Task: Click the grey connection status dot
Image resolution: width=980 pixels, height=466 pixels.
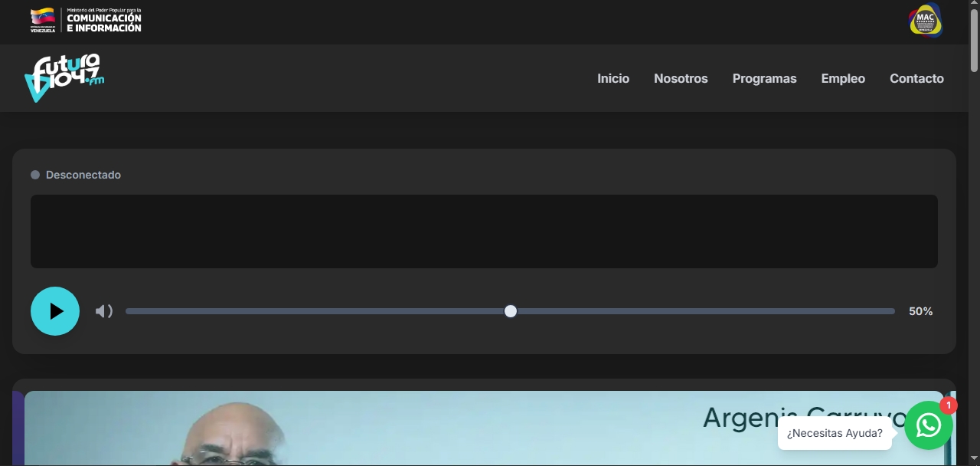Action: [x=35, y=175]
